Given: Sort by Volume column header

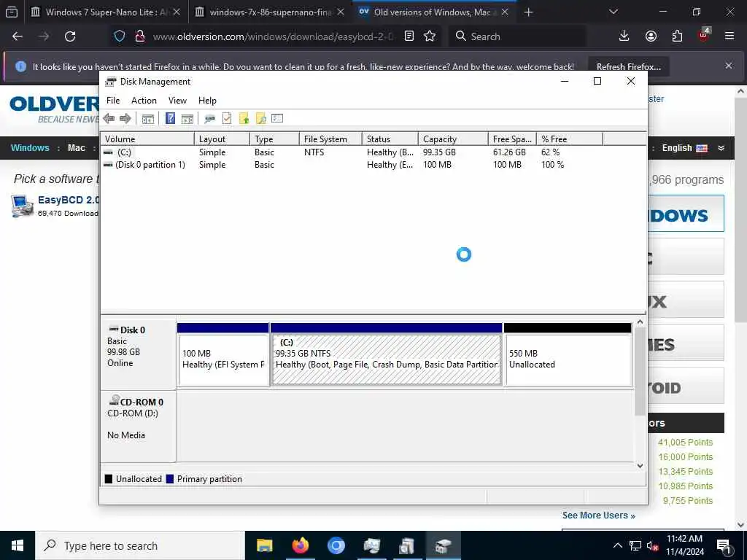Looking at the screenshot, I should tap(147, 139).
